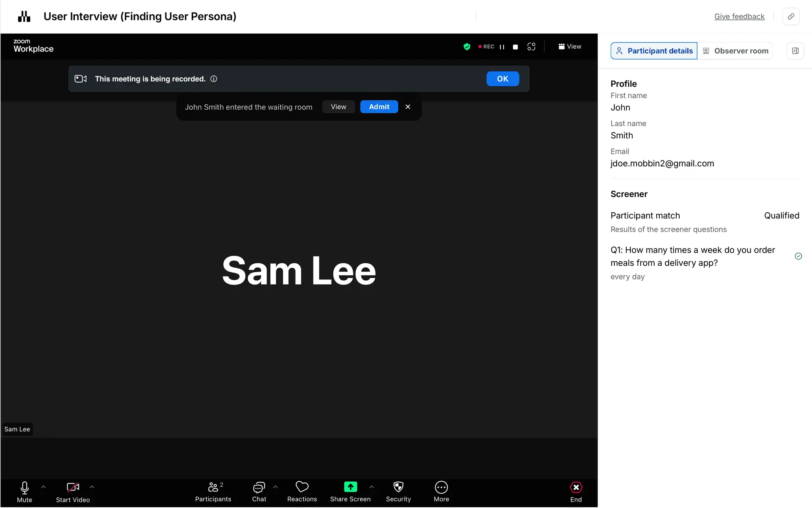This screenshot has height=508, width=812.
Task: Switch to the Observer room tab
Action: click(x=735, y=51)
